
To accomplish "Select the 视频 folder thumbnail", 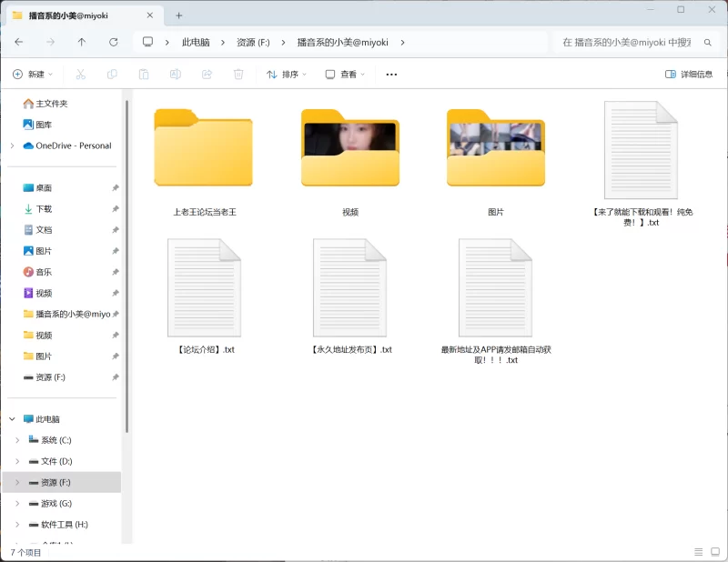I will (x=350, y=162).
